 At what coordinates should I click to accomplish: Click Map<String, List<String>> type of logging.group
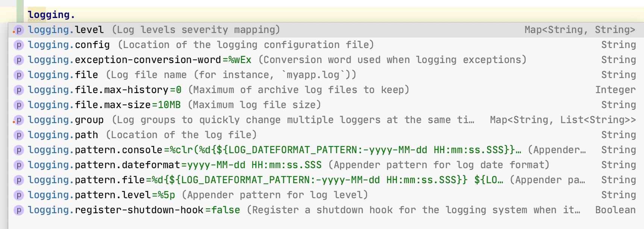coord(563,120)
